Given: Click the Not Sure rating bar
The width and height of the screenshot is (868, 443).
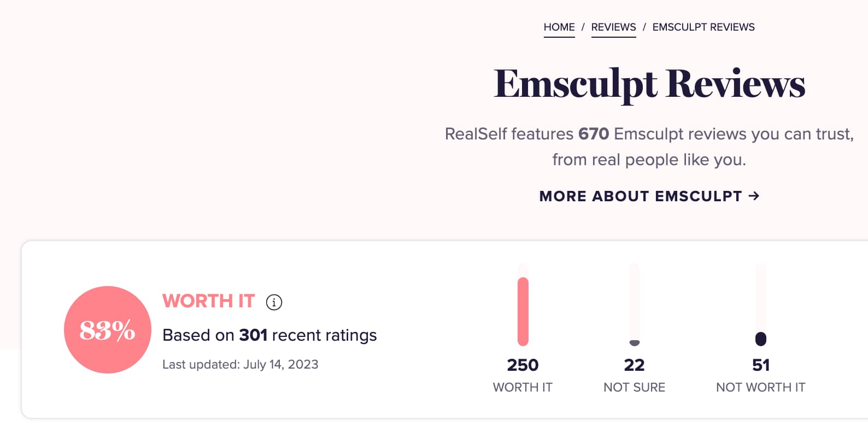Looking at the screenshot, I should coord(635,343).
